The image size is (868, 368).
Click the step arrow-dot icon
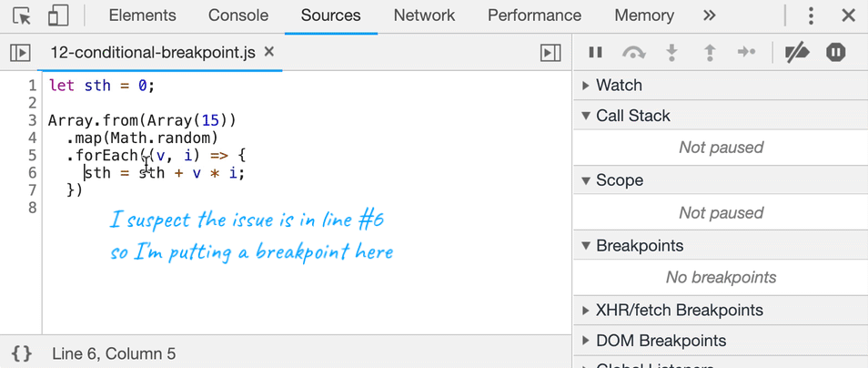click(747, 52)
